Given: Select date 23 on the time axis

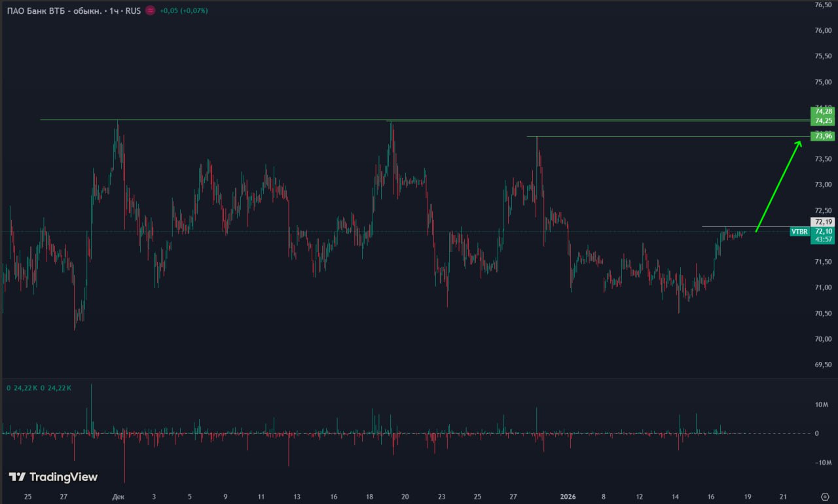Looking at the screenshot, I should (x=442, y=497).
